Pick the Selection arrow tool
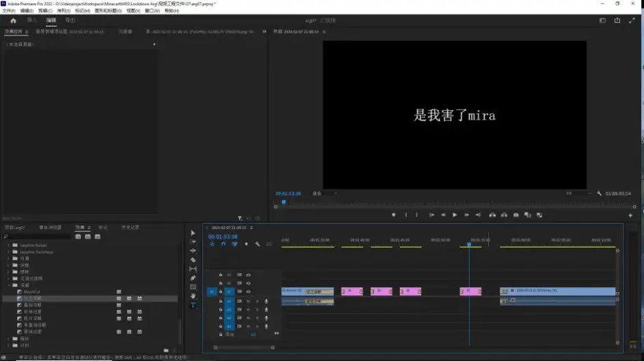644x361 pixels. point(193,233)
